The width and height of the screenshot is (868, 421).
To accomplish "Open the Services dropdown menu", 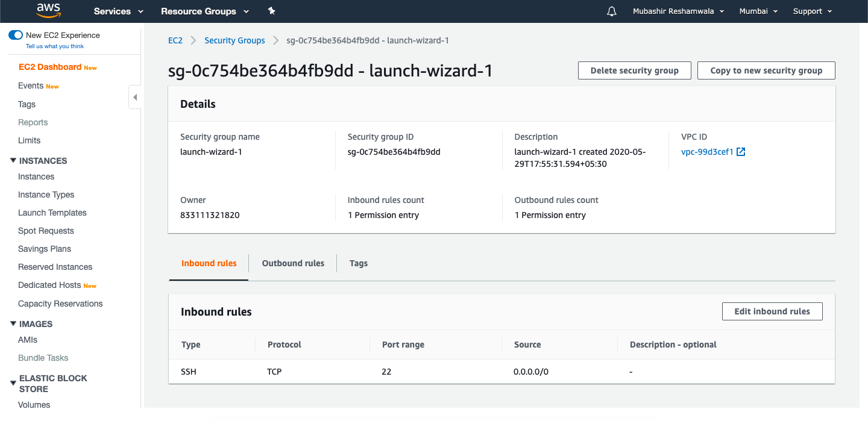I will pyautogui.click(x=119, y=11).
